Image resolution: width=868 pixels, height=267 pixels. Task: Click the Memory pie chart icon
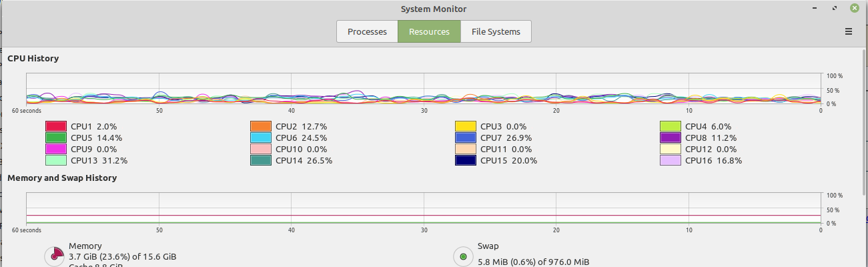pyautogui.click(x=53, y=256)
